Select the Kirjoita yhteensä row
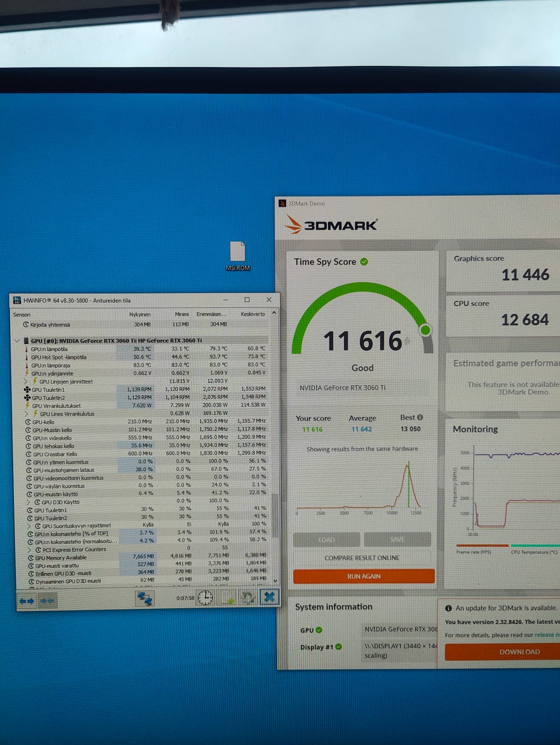This screenshot has height=745, width=560. coord(144,324)
